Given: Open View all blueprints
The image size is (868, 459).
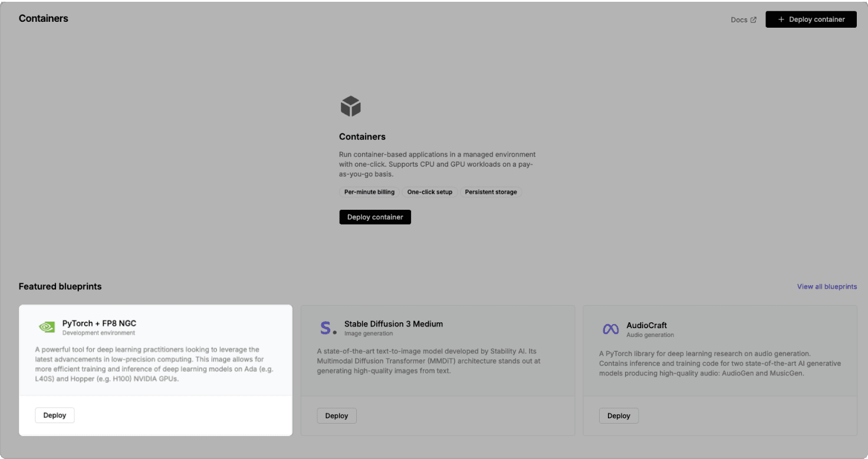Looking at the screenshot, I should [x=827, y=286].
